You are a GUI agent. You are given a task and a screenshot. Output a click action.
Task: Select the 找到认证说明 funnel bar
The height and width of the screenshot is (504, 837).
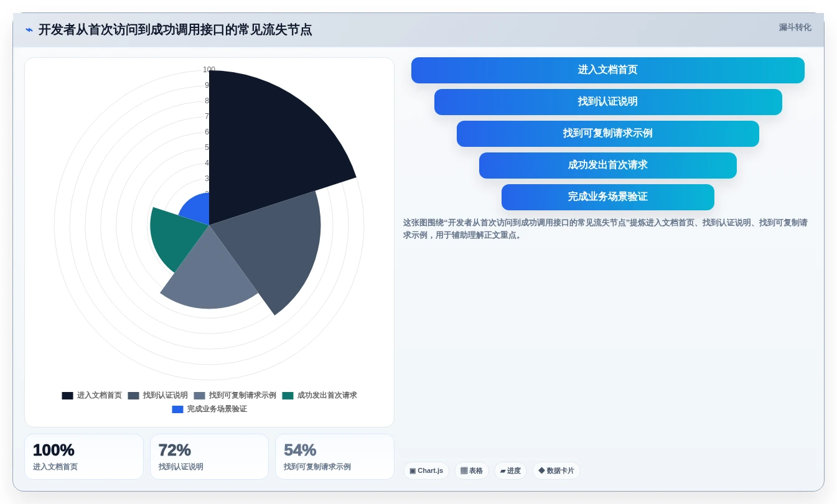pyautogui.click(x=607, y=102)
